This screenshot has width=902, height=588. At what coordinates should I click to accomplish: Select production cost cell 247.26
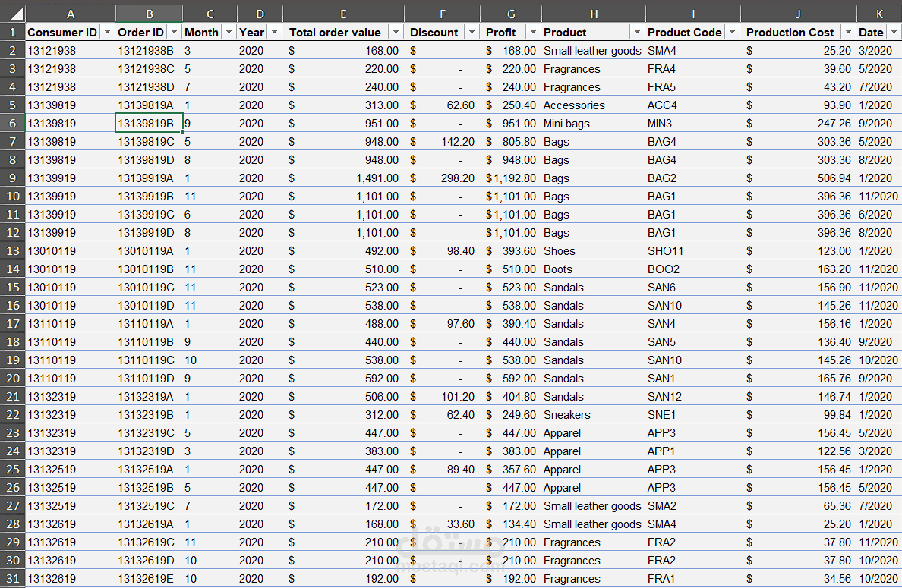799,124
